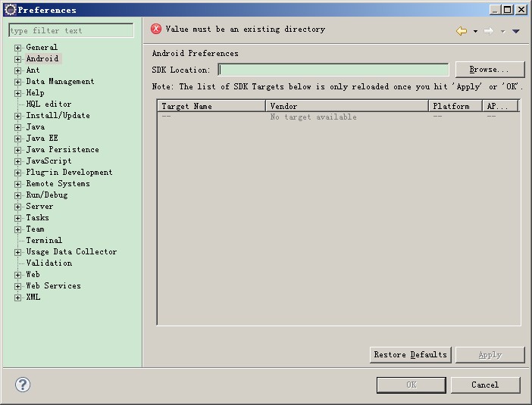This screenshot has width=532, height=405.
Task: Select the Validation preferences item
Action: pyautogui.click(x=49, y=263)
